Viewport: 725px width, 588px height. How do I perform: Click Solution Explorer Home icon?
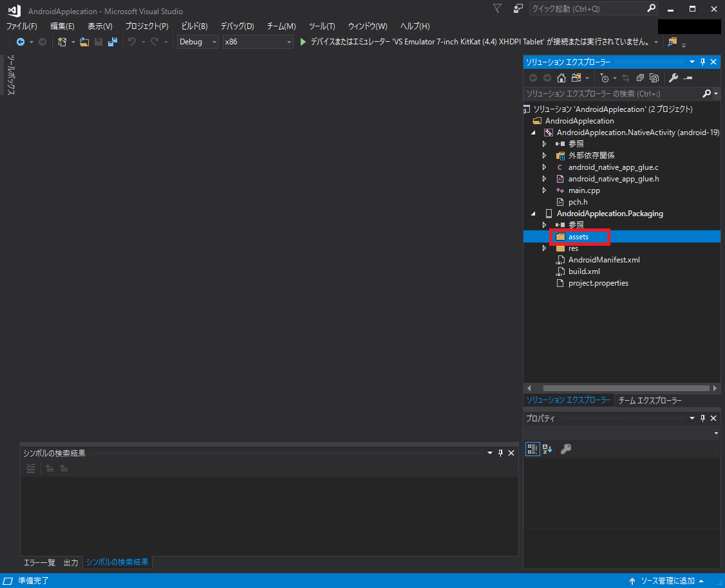point(561,78)
